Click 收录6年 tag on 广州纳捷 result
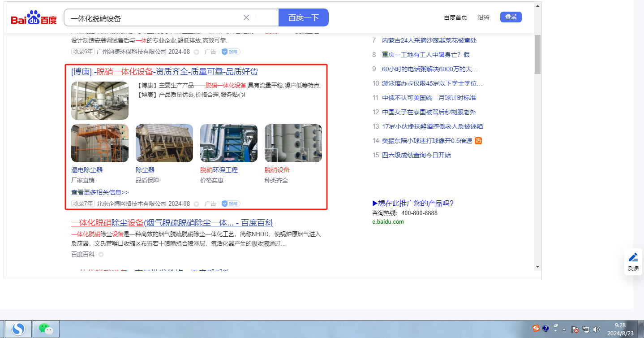This screenshot has height=338, width=644. pos(83,52)
